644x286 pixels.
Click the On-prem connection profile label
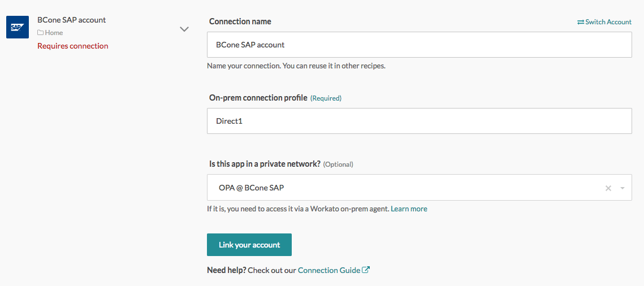pyautogui.click(x=258, y=98)
